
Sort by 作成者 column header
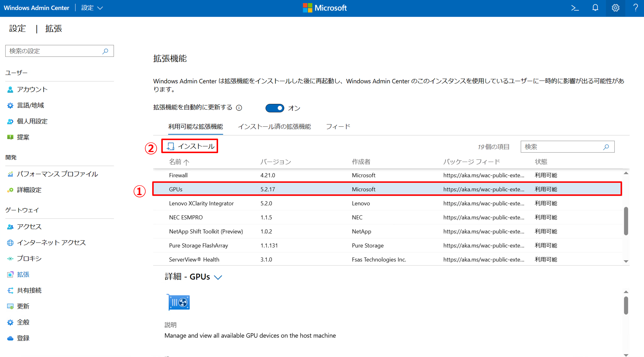pyautogui.click(x=361, y=162)
